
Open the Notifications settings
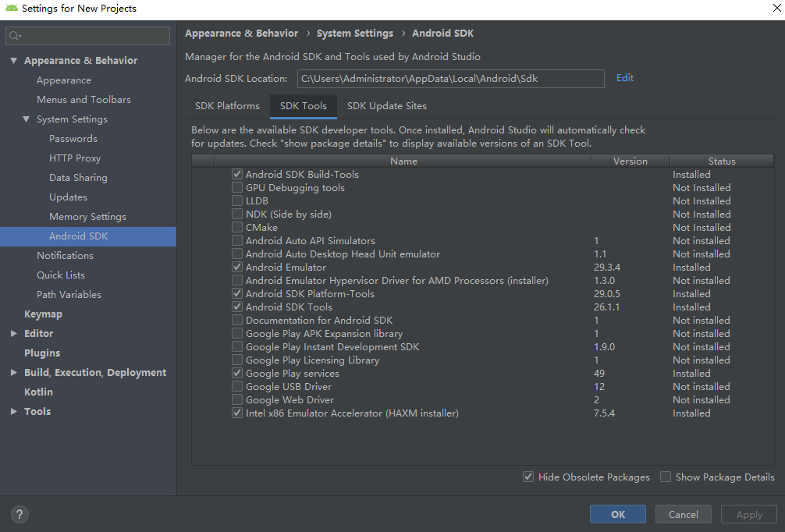point(65,256)
